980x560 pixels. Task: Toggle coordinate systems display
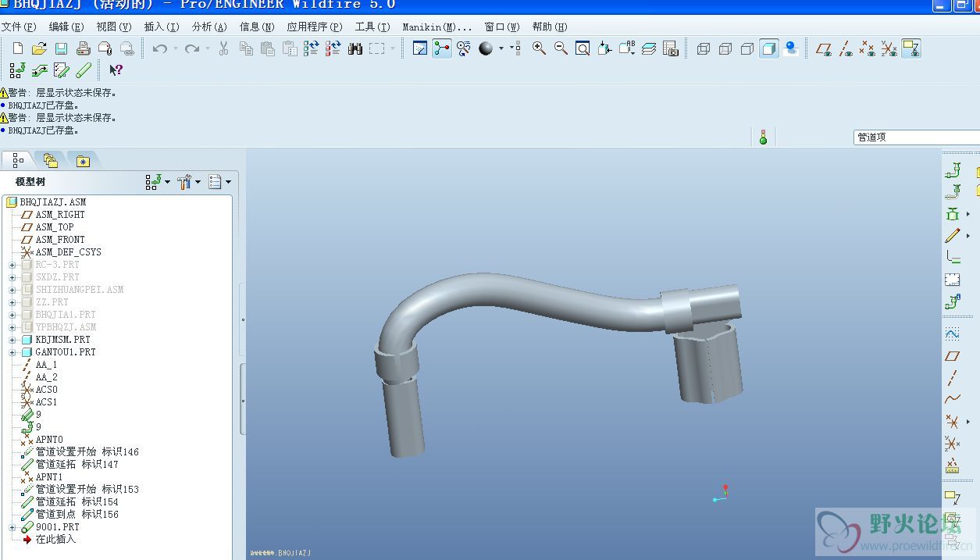pos(889,48)
